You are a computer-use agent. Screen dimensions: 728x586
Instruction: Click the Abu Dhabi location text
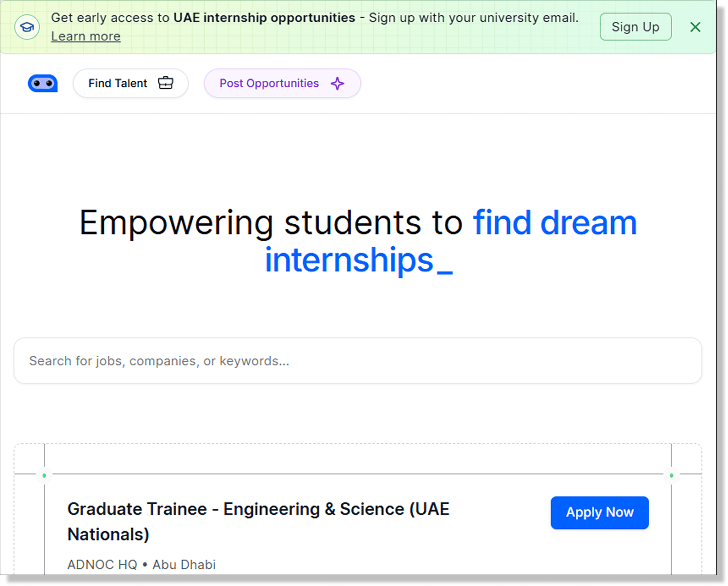(x=184, y=564)
